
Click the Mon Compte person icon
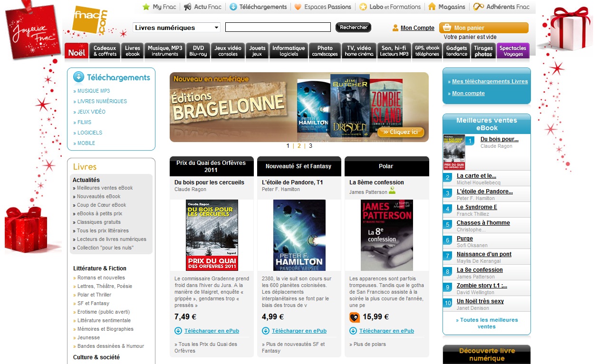pyautogui.click(x=395, y=28)
